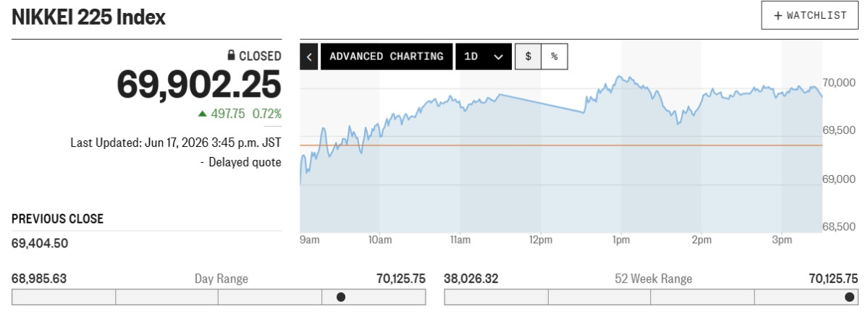Click the orange previous close line

click(x=561, y=145)
